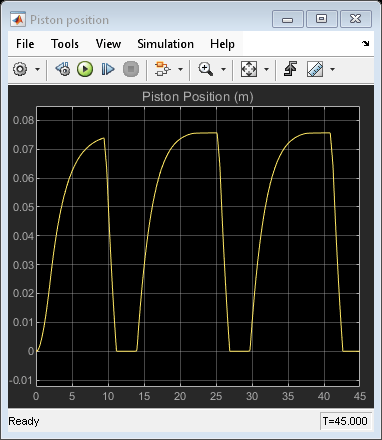The width and height of the screenshot is (382, 440).
Task: Click the Step Forward icon
Action: tap(108, 69)
